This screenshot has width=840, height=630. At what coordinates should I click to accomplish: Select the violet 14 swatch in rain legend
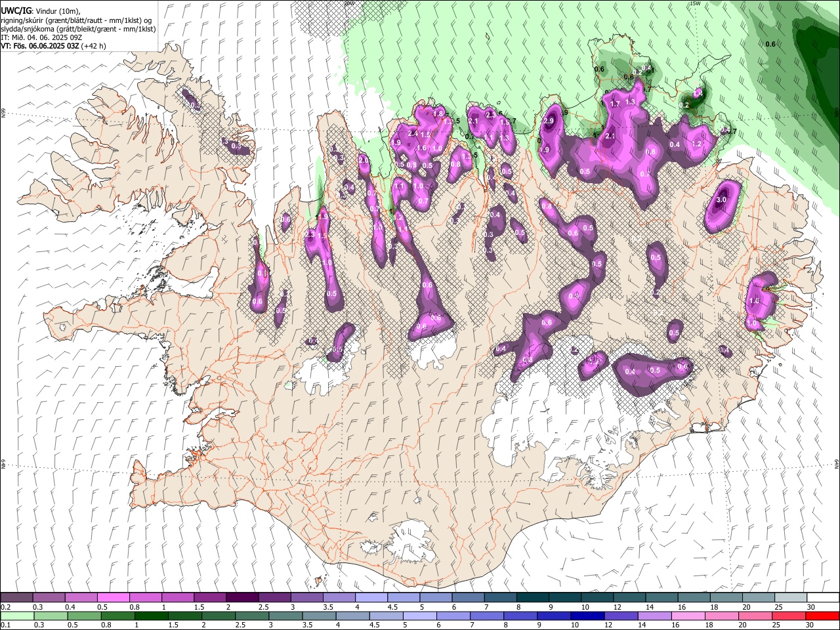coord(654,616)
